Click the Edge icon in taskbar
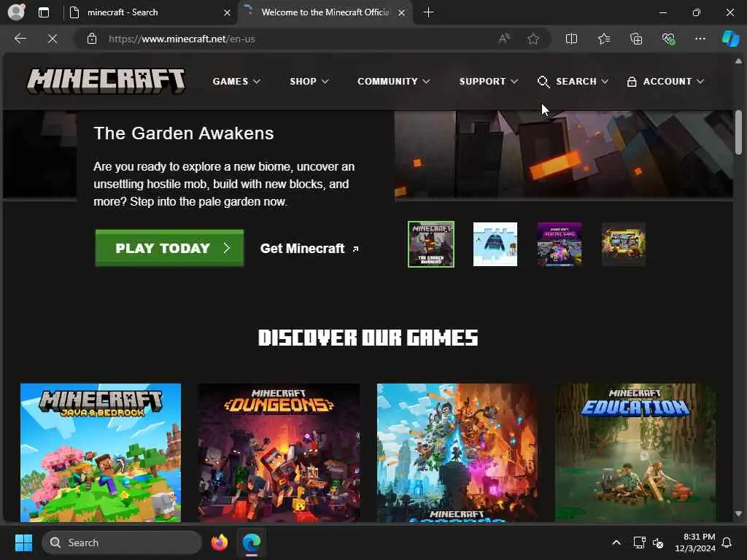 [252, 542]
